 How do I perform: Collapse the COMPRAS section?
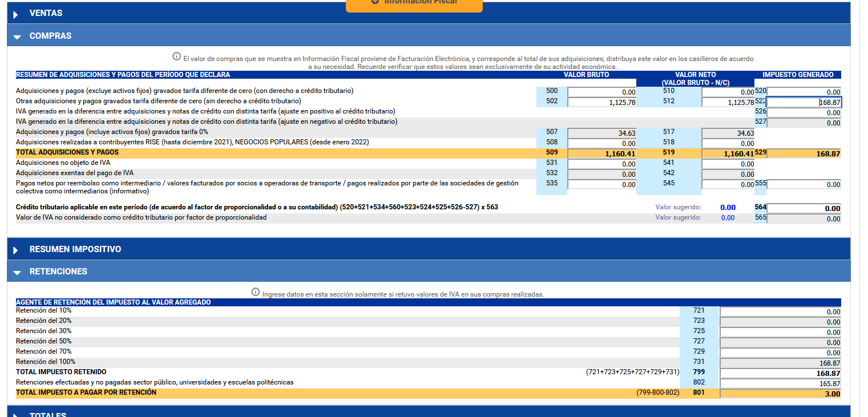(17, 37)
